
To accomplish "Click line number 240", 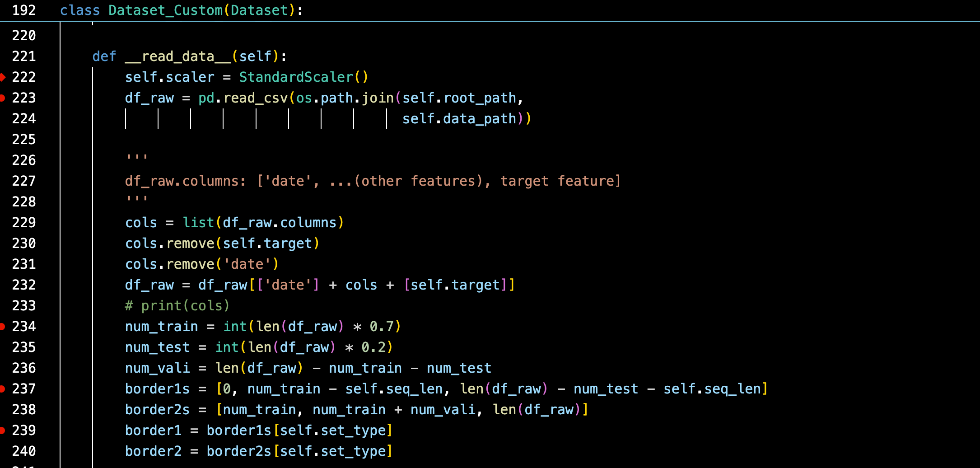I will (24, 451).
